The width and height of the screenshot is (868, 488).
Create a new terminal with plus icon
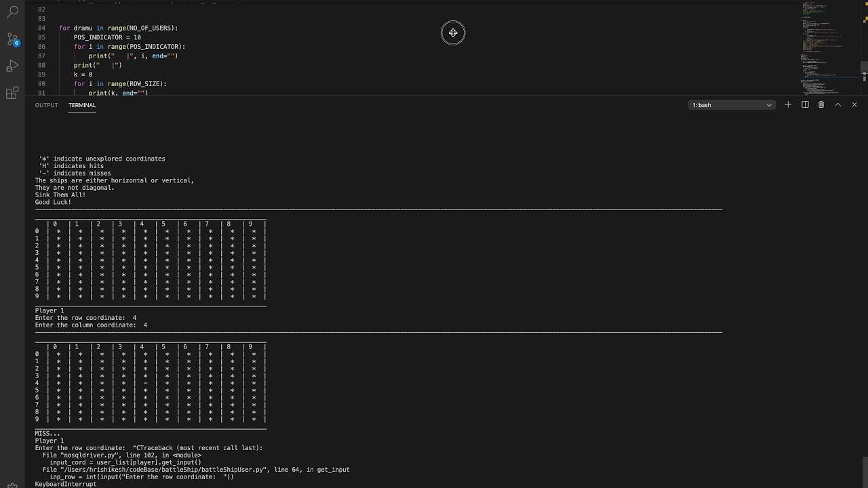(x=788, y=105)
